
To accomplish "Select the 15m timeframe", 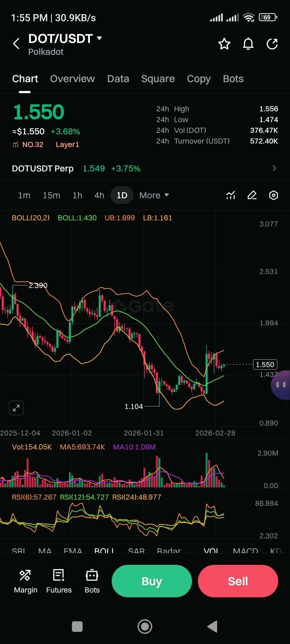I will point(52,195).
